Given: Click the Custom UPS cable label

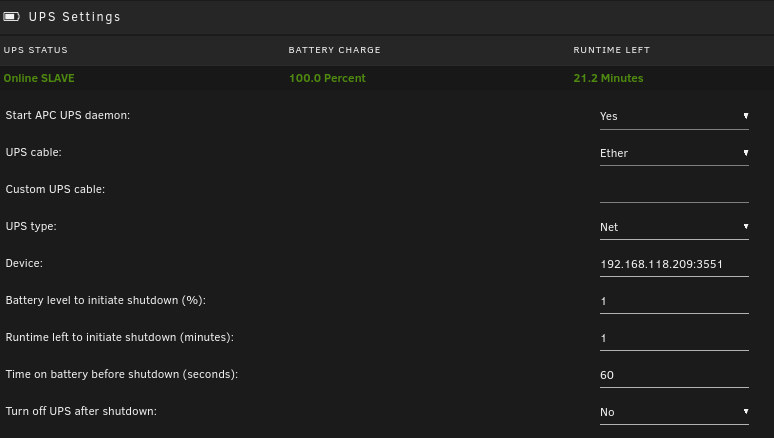Looking at the screenshot, I should (55, 189).
